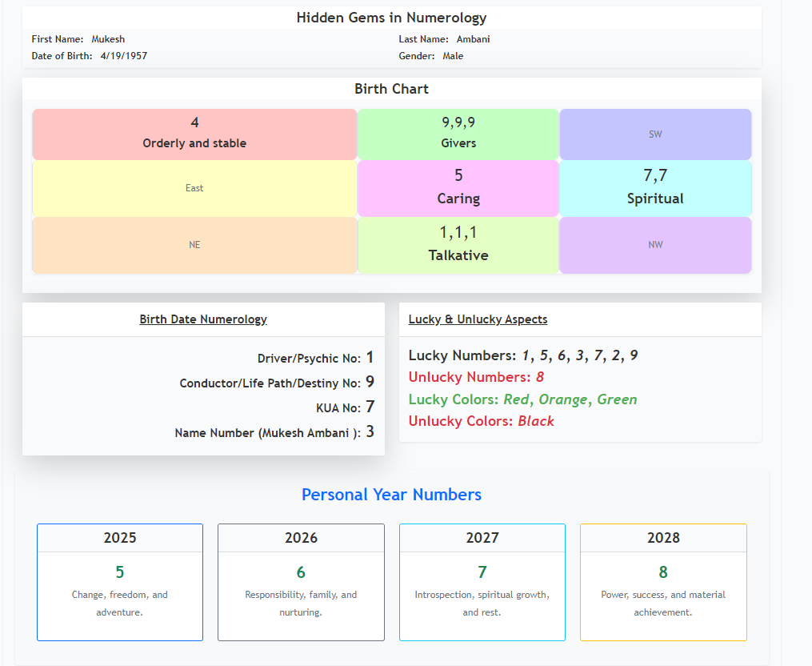Viewport: 812px width, 666px height.
Task: Click the 'East' chart cell
Action: coord(194,188)
